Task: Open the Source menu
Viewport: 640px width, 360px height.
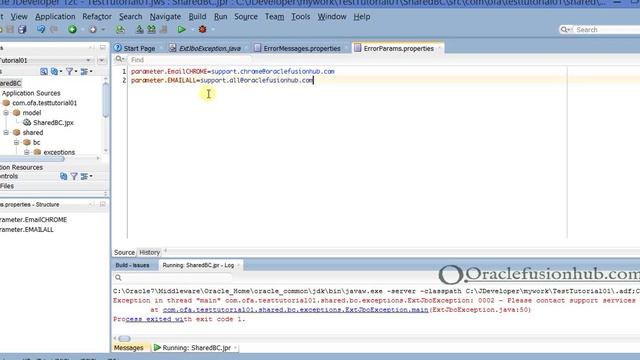Action: coord(246,17)
